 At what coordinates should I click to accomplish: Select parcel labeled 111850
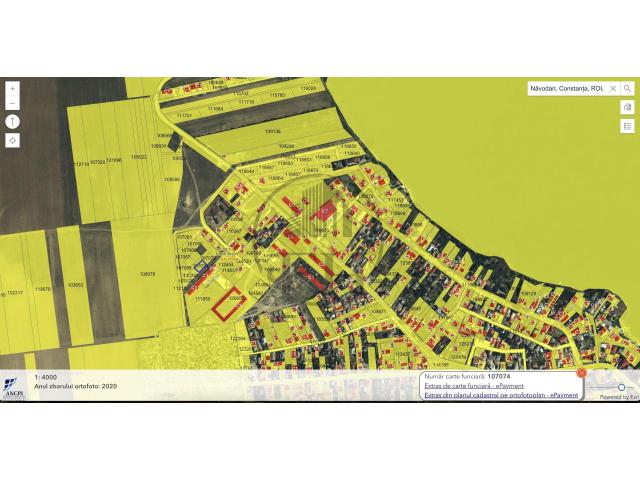[202, 299]
